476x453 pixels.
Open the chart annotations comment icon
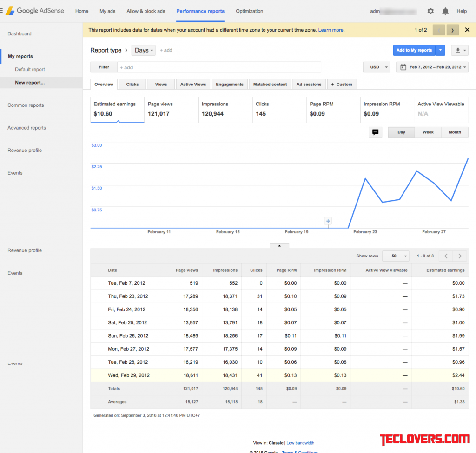(375, 132)
